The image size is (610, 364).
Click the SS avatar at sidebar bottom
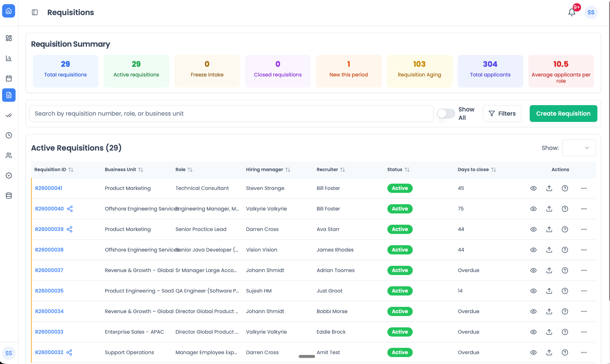click(x=9, y=353)
